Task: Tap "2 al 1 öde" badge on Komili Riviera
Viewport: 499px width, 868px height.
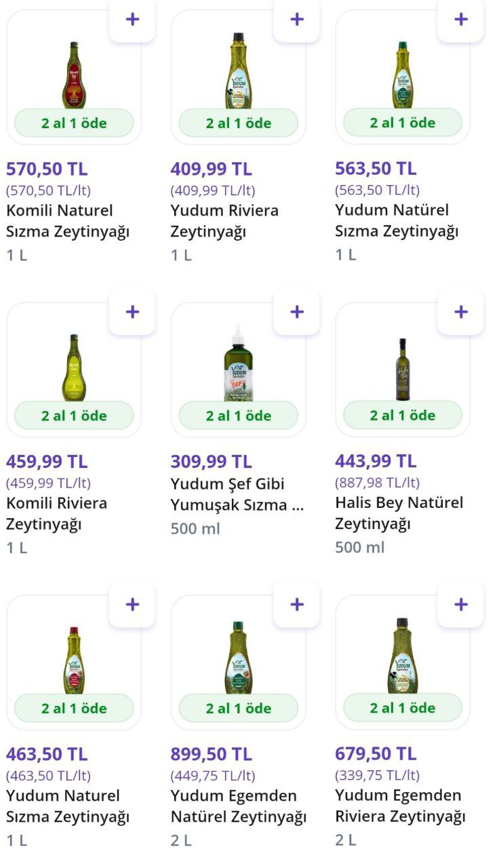Action: coord(74,416)
